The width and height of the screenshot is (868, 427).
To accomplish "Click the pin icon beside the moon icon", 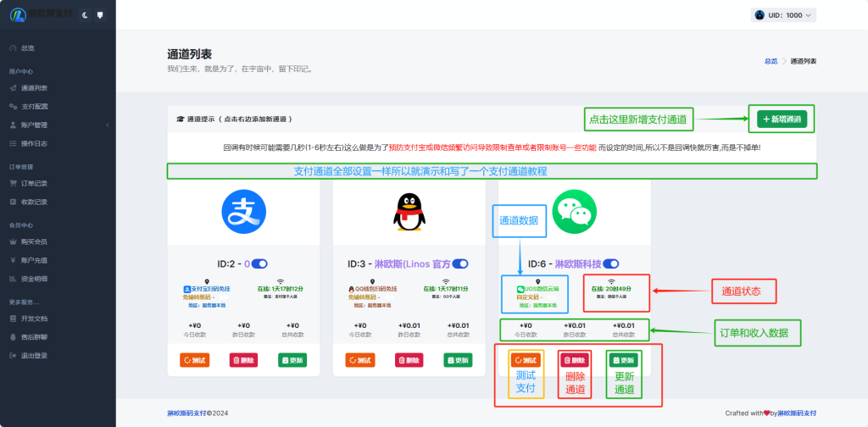I will (x=100, y=15).
